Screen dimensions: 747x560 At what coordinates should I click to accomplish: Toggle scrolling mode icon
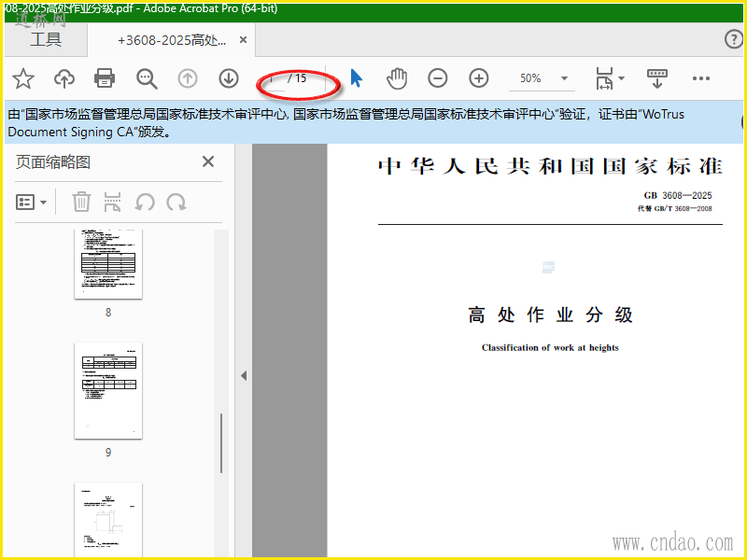coord(657,78)
